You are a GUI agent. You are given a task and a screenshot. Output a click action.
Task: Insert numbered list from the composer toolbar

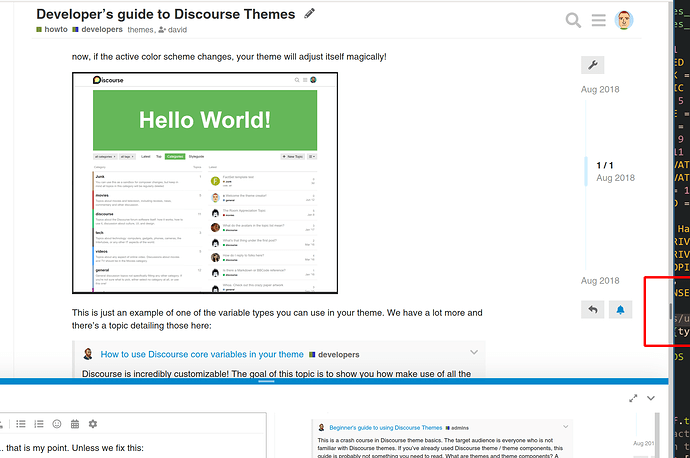click(39, 424)
